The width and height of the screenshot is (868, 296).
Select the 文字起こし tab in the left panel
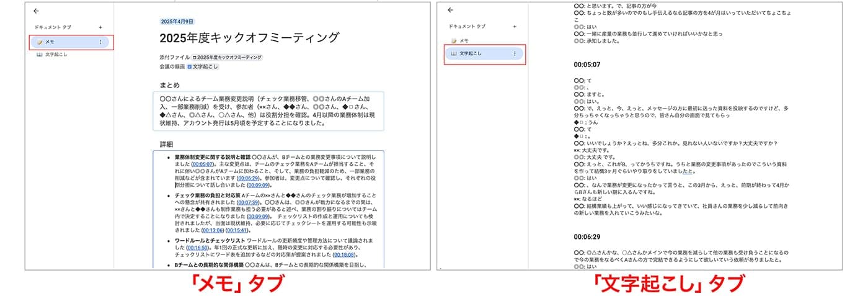(x=56, y=55)
